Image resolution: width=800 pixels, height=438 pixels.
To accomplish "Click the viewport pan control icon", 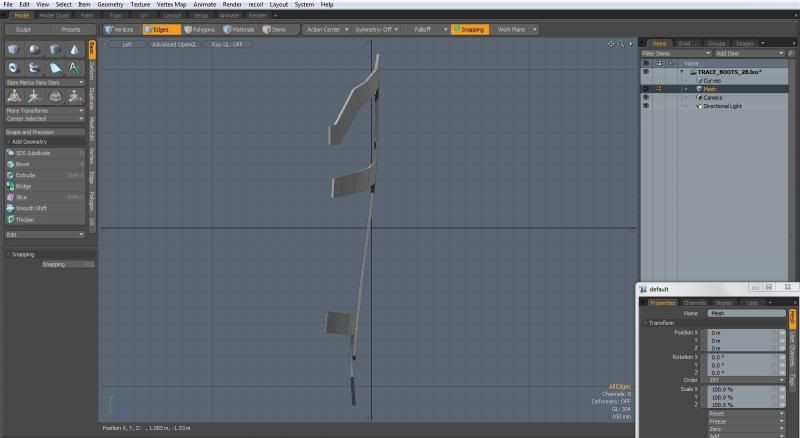I will pos(611,44).
